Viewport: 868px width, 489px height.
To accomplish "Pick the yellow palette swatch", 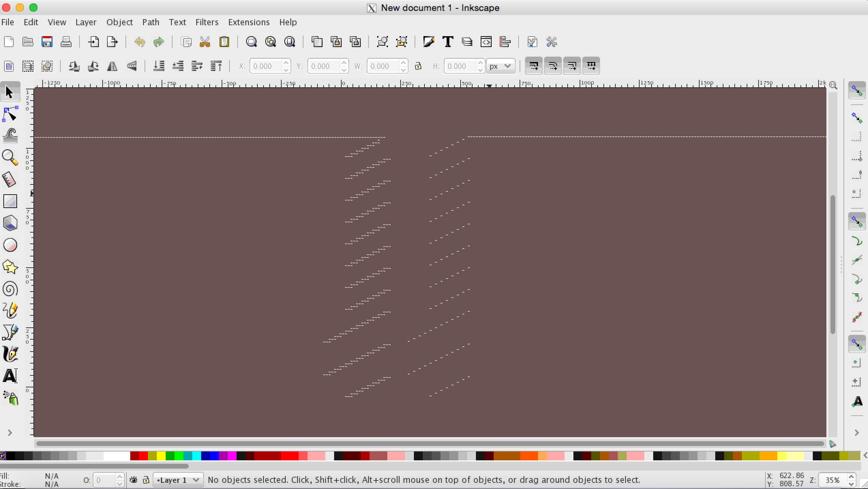I will (161, 456).
